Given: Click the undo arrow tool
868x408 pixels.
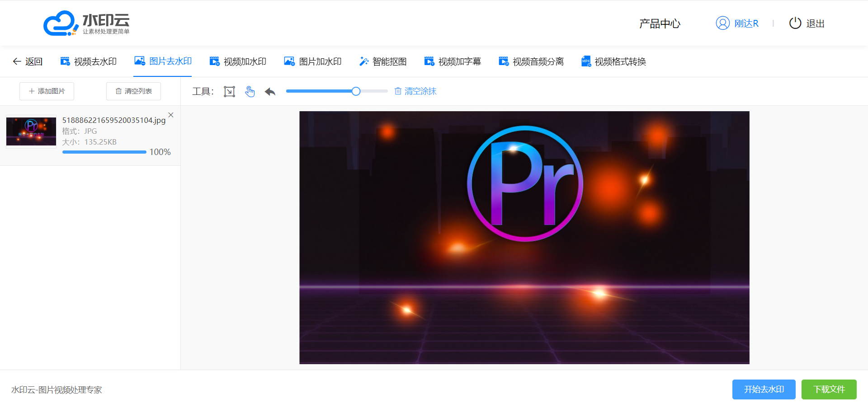Looking at the screenshot, I should point(270,92).
